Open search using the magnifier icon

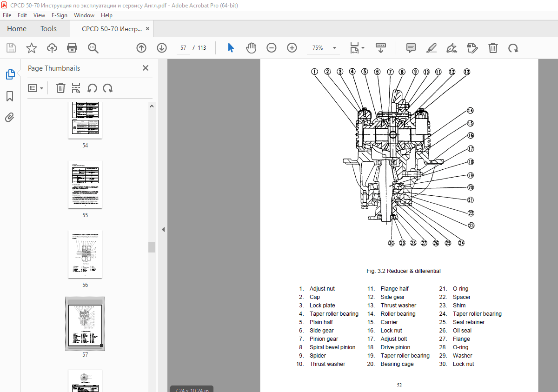pyautogui.click(x=93, y=47)
